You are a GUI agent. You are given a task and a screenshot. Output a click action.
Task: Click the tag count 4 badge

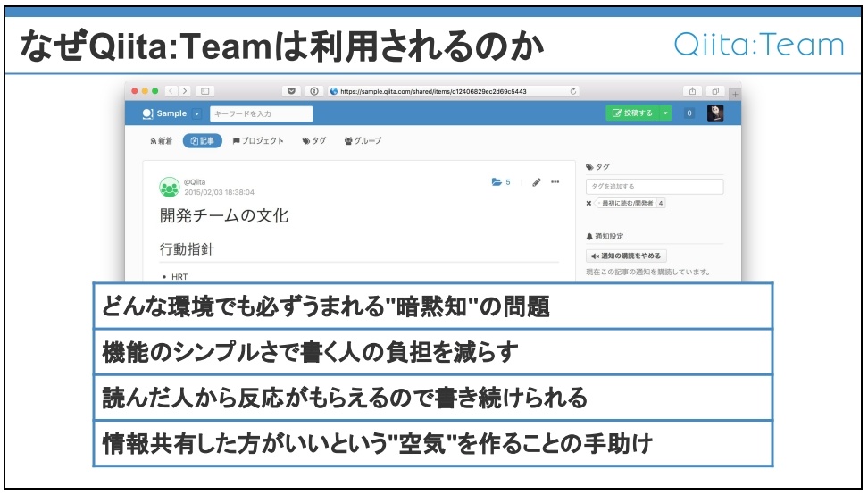pos(661,203)
